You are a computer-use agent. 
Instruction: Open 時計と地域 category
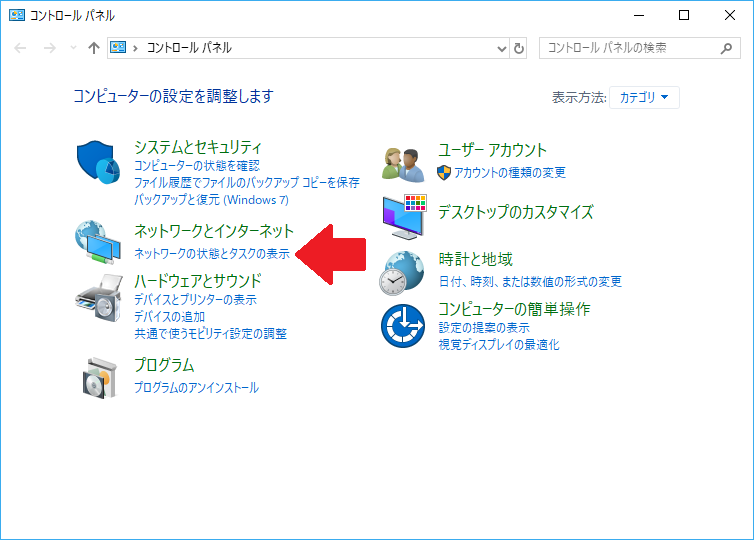click(475, 260)
